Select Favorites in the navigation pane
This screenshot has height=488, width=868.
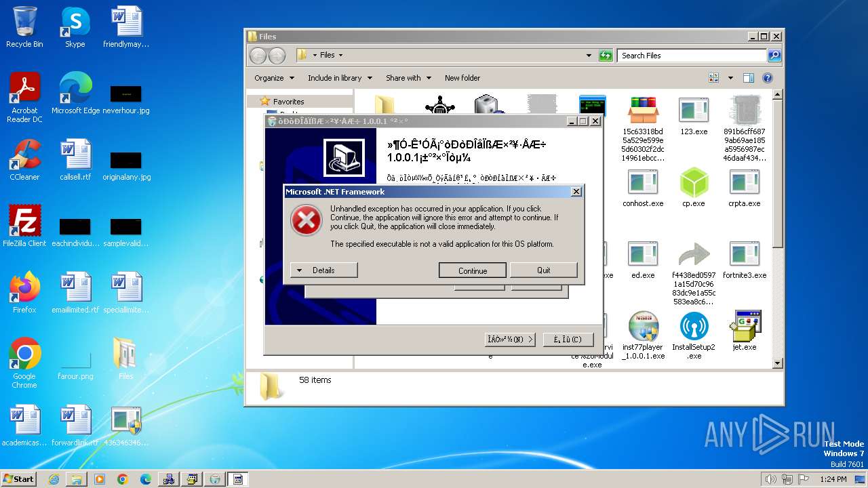point(288,102)
